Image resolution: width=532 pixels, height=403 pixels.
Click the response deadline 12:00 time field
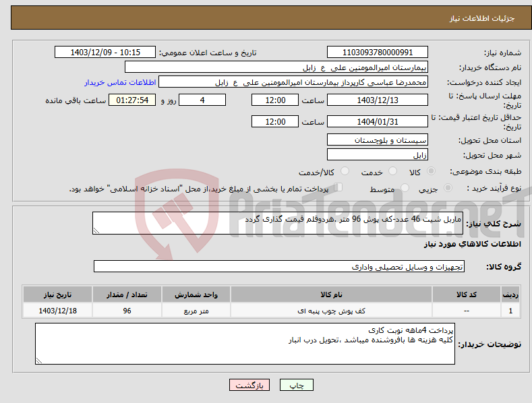point(275,100)
